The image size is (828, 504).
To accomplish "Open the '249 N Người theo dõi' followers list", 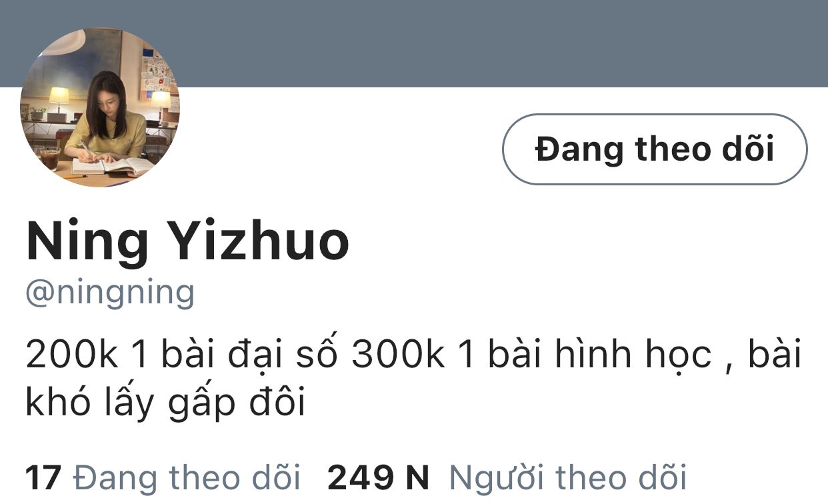I will (x=507, y=477).
